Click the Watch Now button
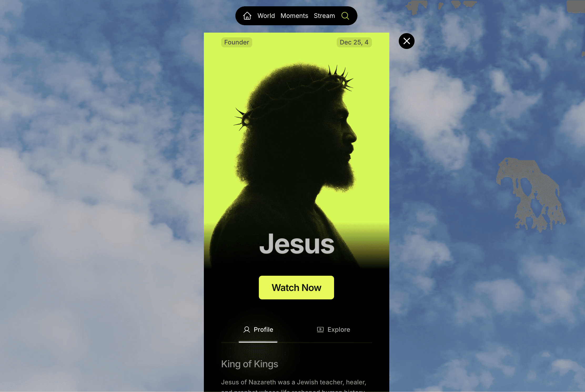This screenshot has height=392, width=585. pos(296,288)
